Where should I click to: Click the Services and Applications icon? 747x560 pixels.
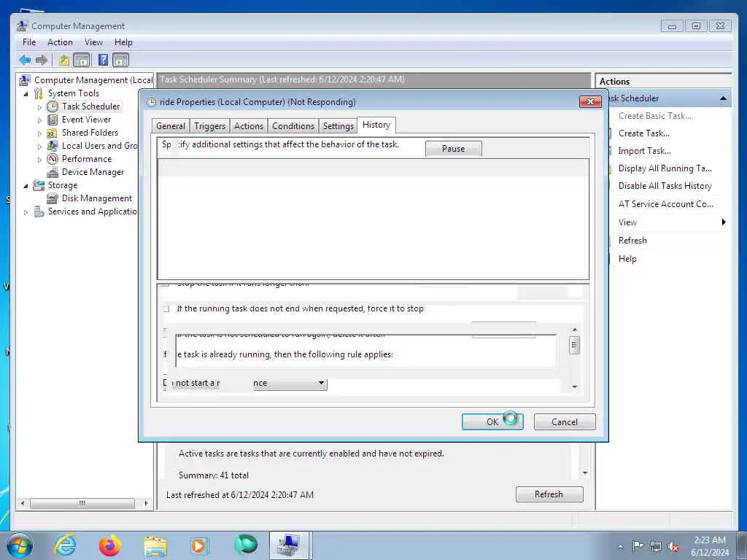click(39, 211)
